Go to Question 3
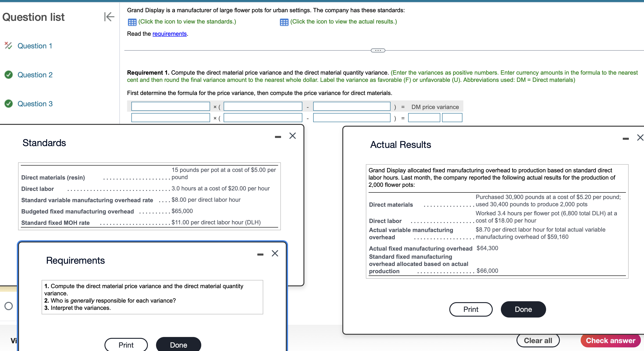This screenshot has width=644, height=351. point(35,104)
